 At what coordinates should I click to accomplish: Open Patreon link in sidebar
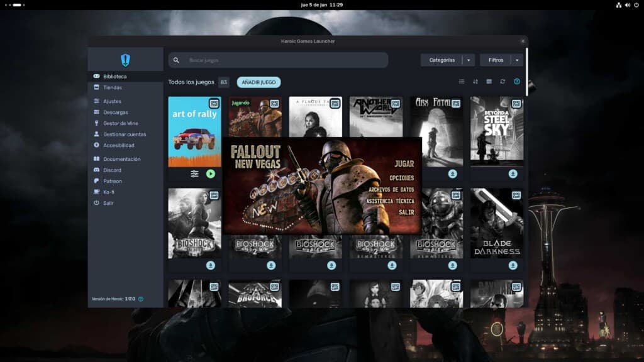pyautogui.click(x=125, y=181)
